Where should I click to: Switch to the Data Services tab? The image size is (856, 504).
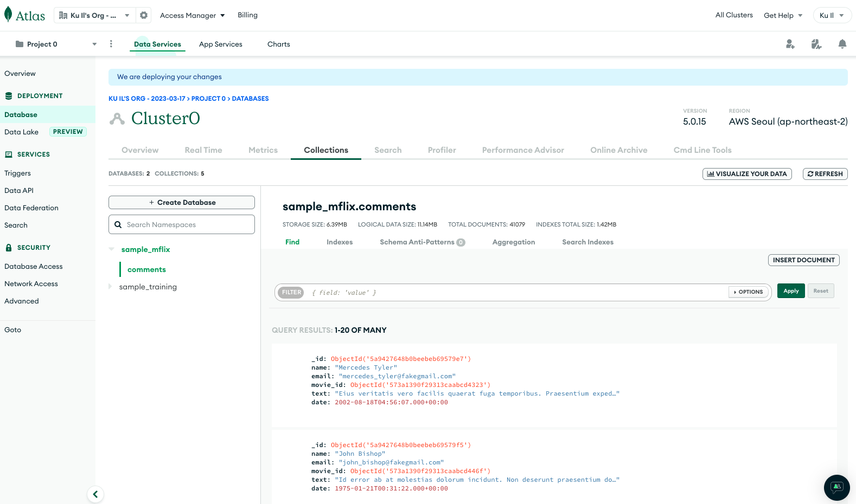(x=157, y=44)
